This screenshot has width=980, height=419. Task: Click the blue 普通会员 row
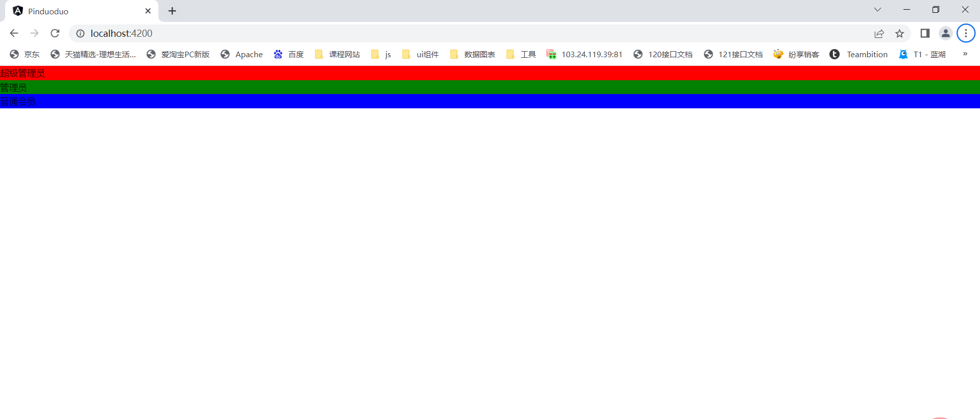(x=490, y=101)
